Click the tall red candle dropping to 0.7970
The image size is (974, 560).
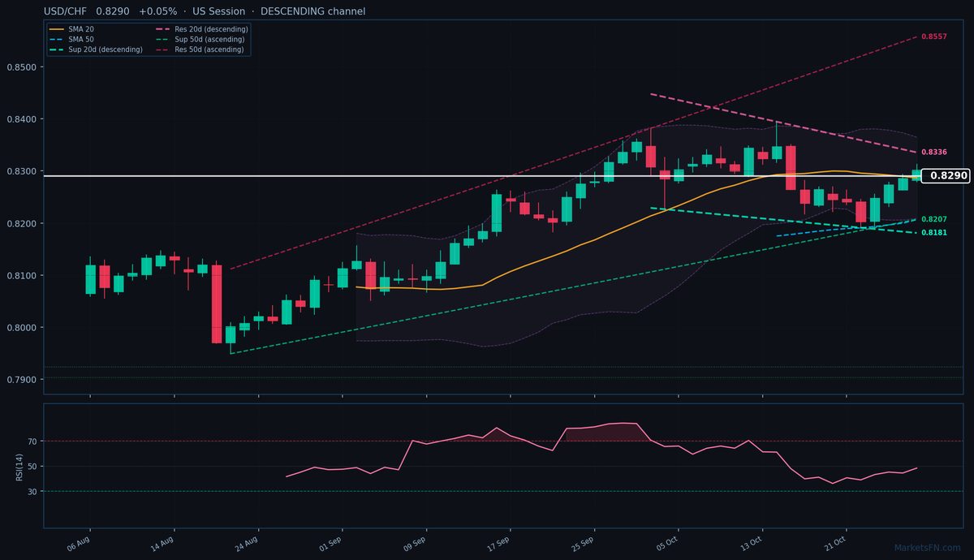[217, 304]
